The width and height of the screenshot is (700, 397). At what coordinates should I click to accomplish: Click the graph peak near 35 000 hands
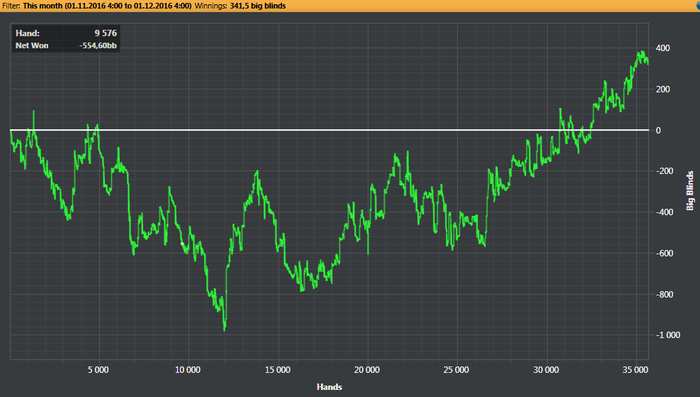pos(642,53)
